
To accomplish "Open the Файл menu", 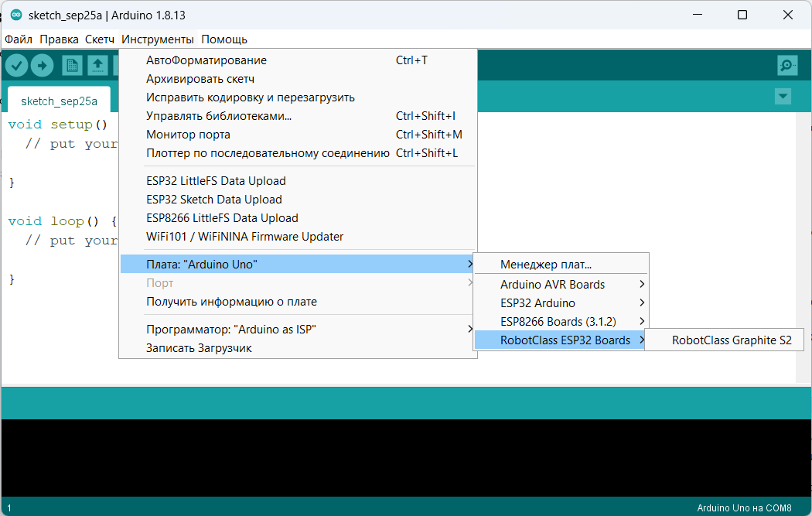I will click(19, 39).
